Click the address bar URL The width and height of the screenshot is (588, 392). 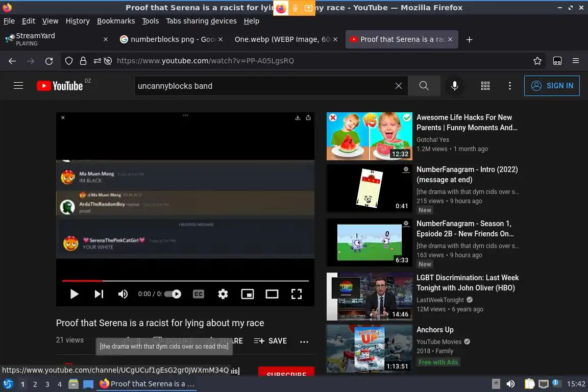click(x=205, y=61)
